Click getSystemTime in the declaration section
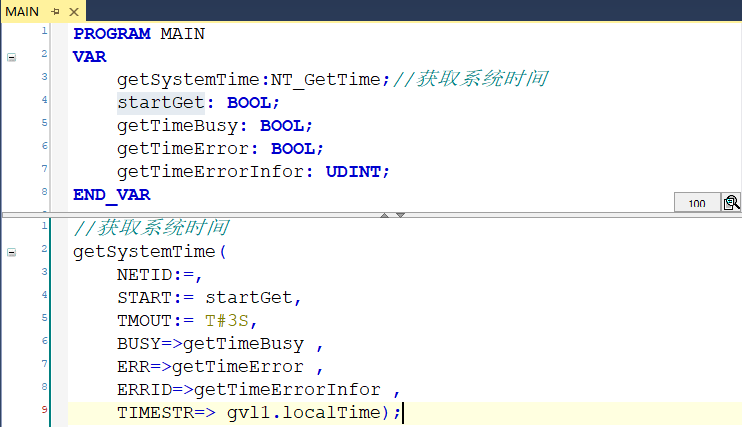 point(188,80)
